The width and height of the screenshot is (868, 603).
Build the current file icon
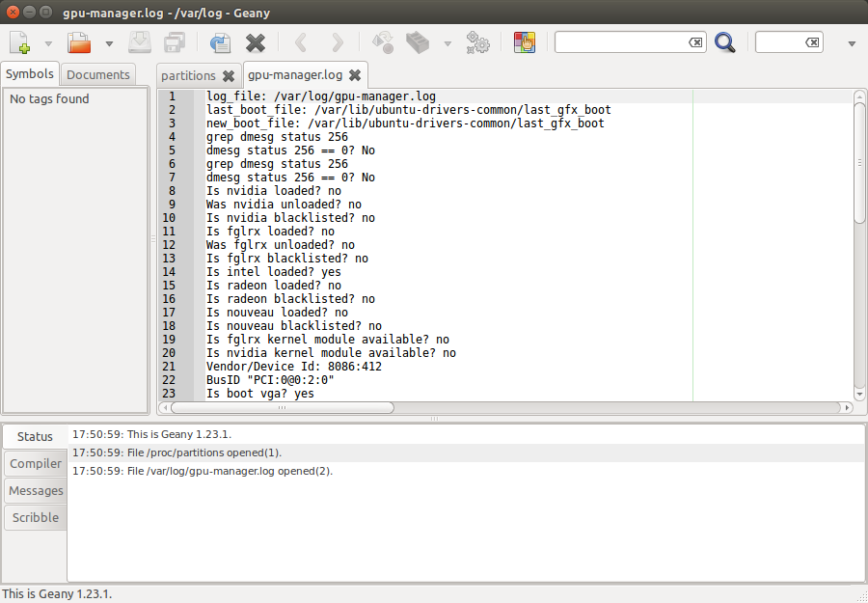pyautogui.click(x=418, y=42)
